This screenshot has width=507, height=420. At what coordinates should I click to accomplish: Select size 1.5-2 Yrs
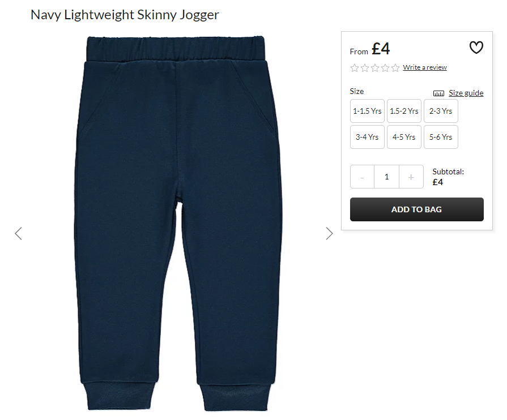point(404,111)
